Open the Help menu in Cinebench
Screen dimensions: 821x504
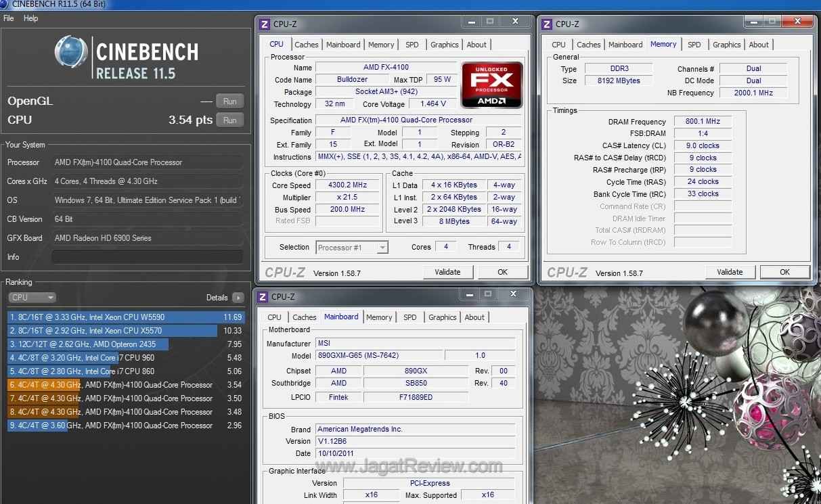31,18
